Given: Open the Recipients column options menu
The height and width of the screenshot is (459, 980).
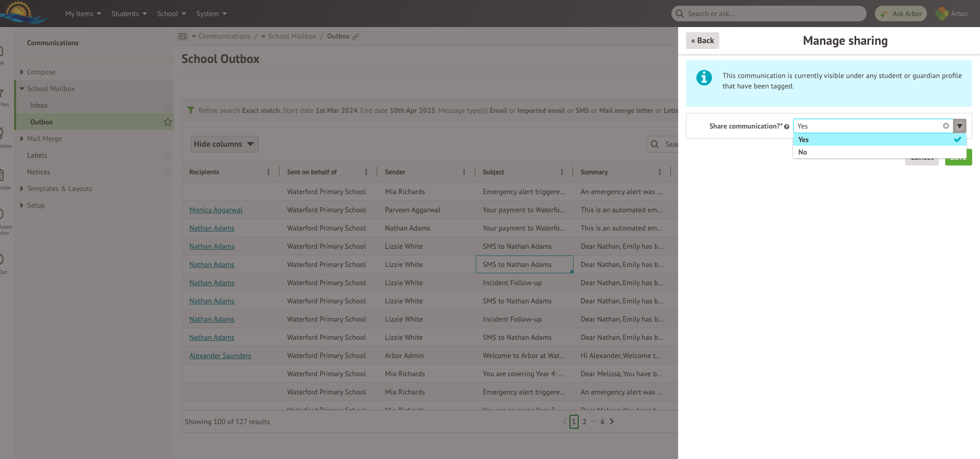Looking at the screenshot, I should 269,172.
